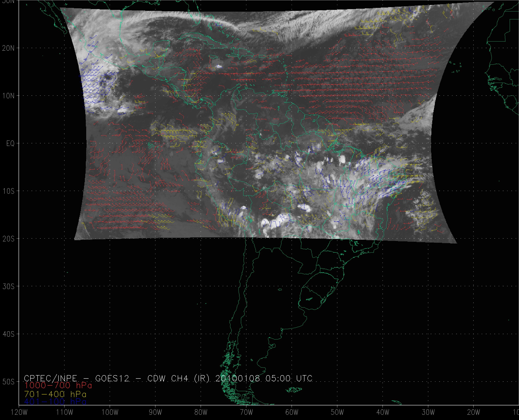Click the 30S latitude axis label
Screen dimensions: 519x420
point(8,286)
